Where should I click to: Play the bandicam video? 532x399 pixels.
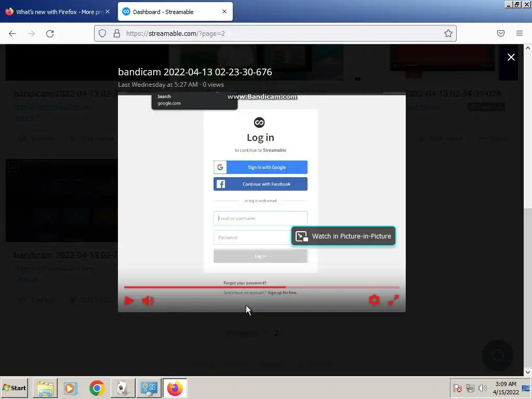click(x=129, y=301)
